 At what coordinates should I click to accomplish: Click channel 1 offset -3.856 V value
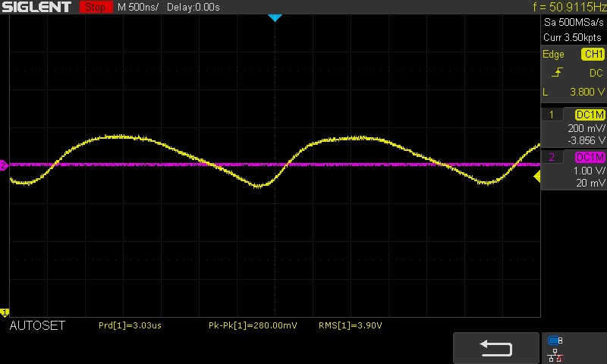(x=586, y=140)
